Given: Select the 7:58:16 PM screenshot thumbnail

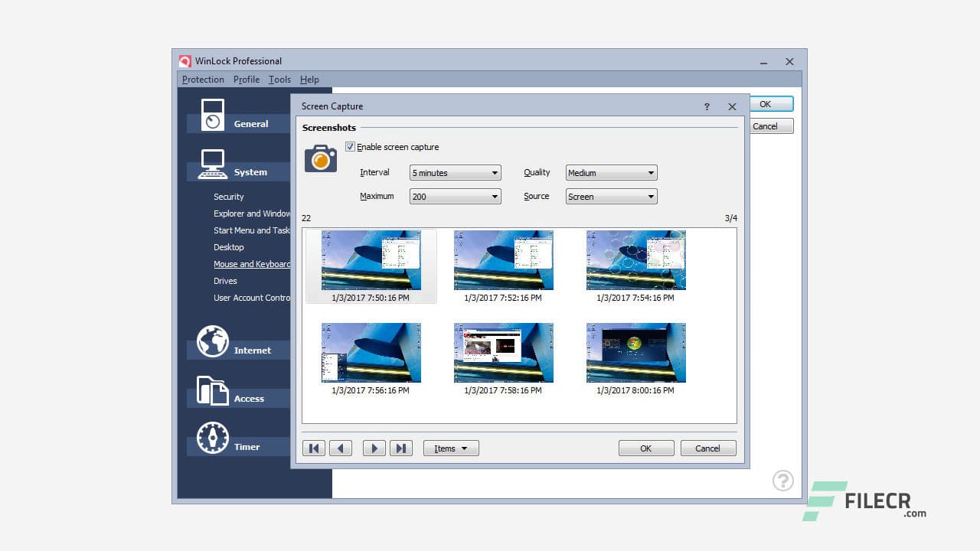Looking at the screenshot, I should click(x=503, y=352).
